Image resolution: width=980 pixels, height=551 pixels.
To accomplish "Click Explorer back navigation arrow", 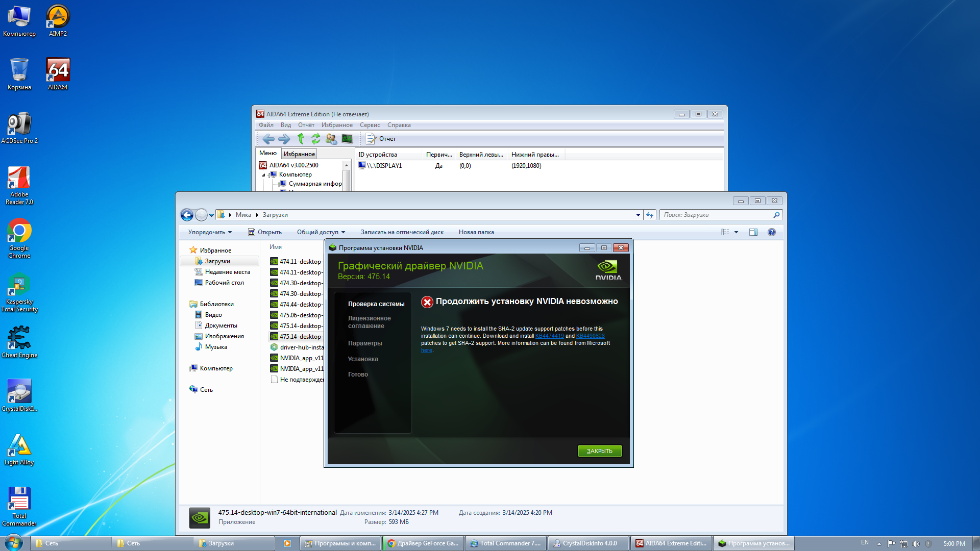I will (x=187, y=215).
